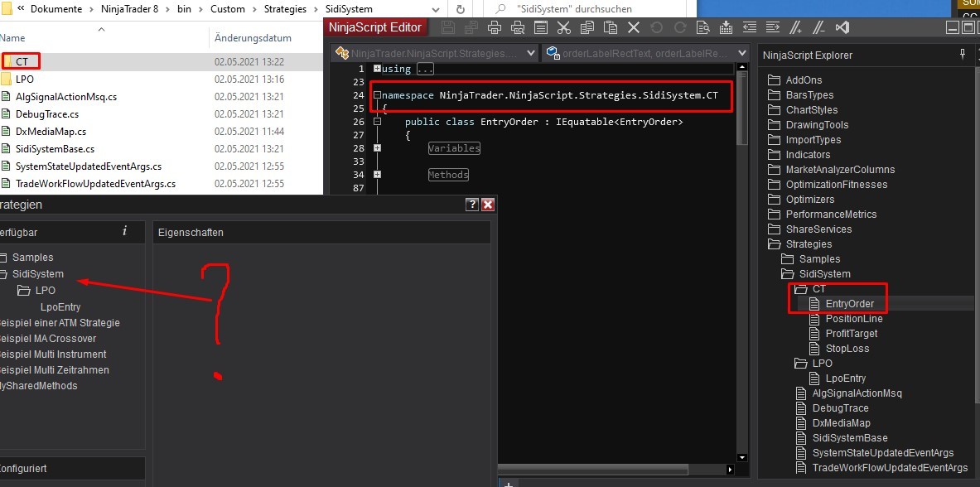Select AddOns folder in NinjaScript Explorer
This screenshot has height=487, width=980.
(x=803, y=80)
